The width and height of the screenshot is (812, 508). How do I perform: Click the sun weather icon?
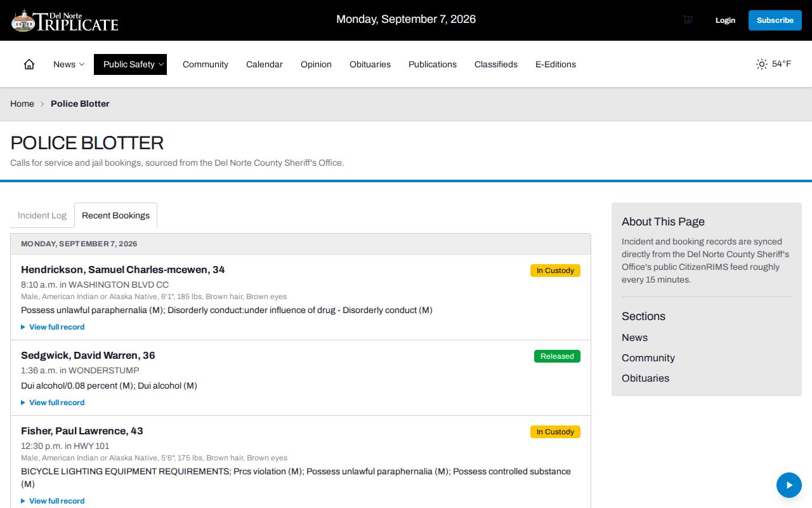pos(761,64)
